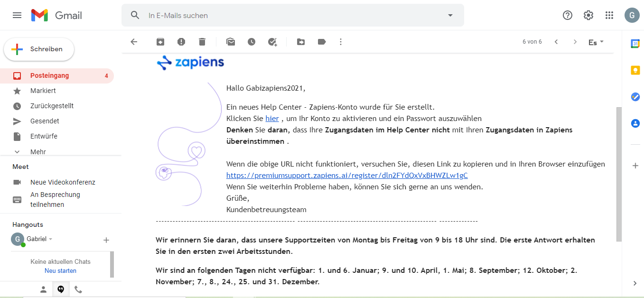Open the Google apps grid
The height and width of the screenshot is (298, 644).
pos(609,15)
